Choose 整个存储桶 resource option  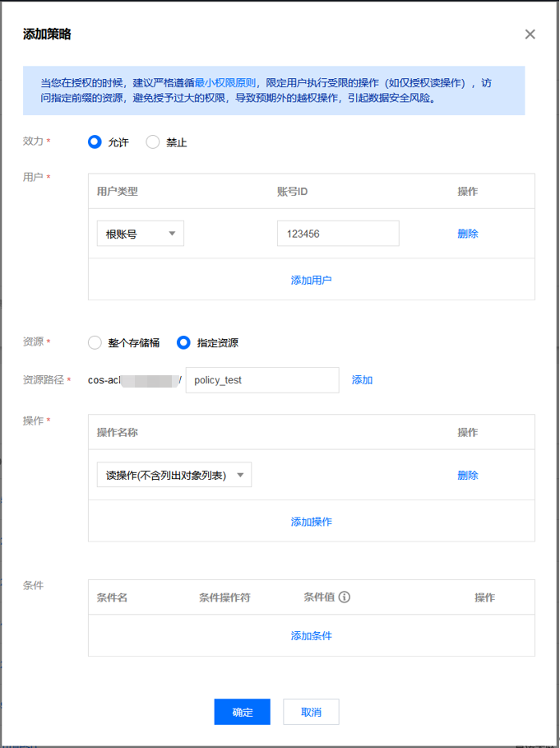tap(95, 342)
